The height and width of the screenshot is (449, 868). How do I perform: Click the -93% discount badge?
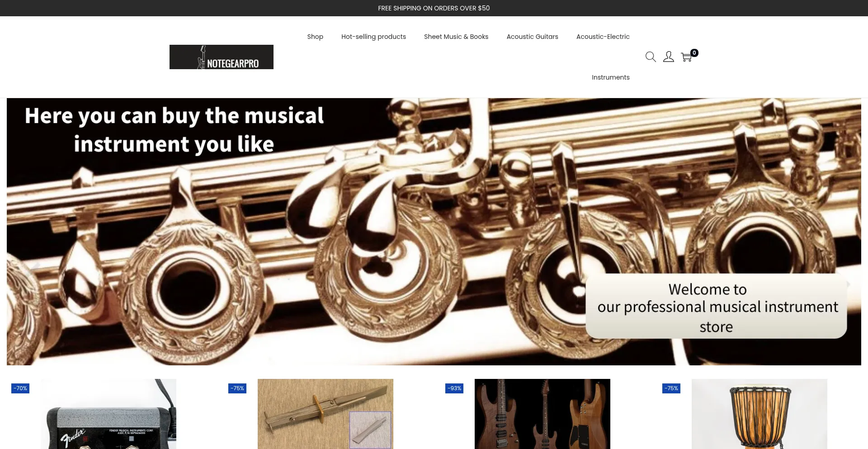coord(454,388)
